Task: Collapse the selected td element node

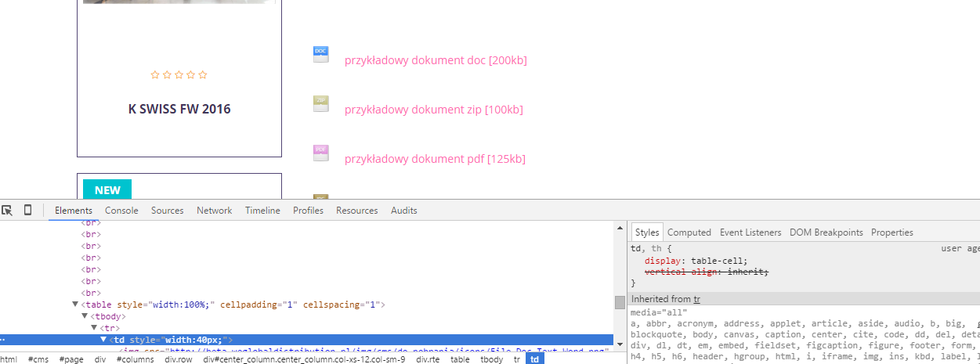Action: click(103, 340)
